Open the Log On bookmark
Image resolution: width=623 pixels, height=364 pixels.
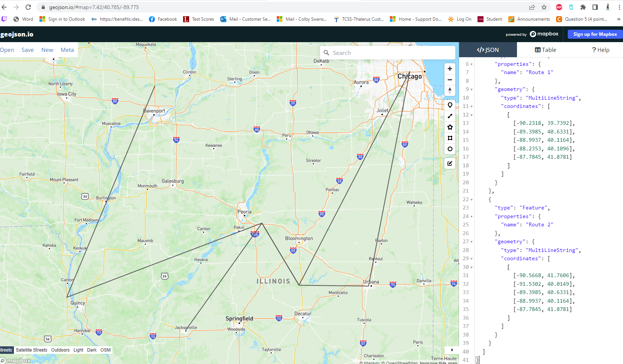tap(459, 19)
